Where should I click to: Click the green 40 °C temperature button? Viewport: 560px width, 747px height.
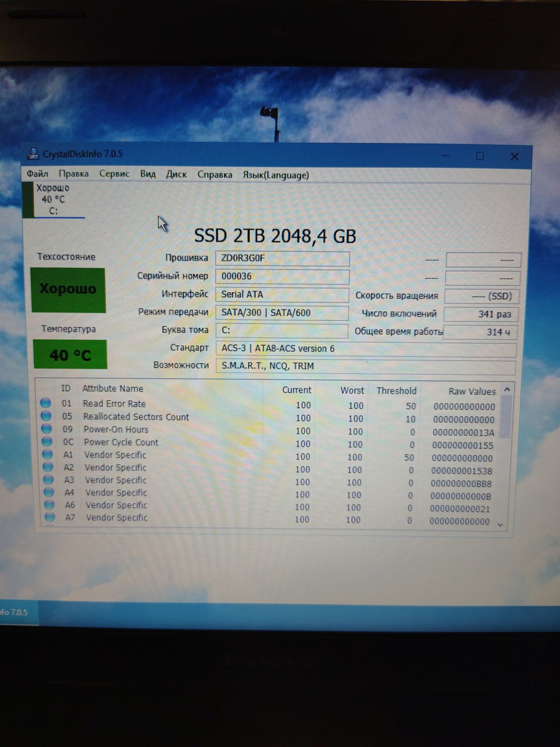[x=70, y=355]
